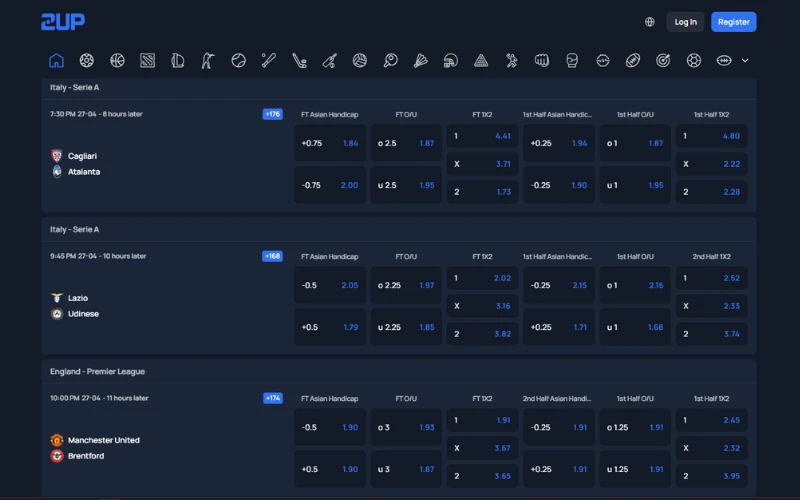800x500 pixels.
Task: Pick FT 1X2 away win at 1.73
Action: pos(483,192)
